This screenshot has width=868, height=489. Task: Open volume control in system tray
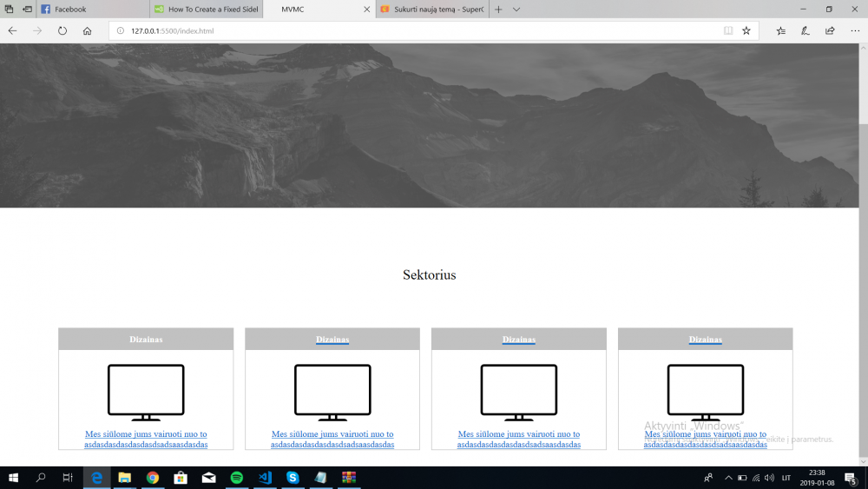769,478
